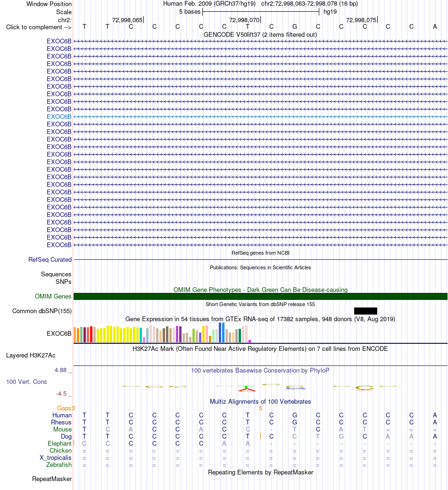Click the G base in the top sequence row
The image size is (448, 490).
tap(295, 27)
